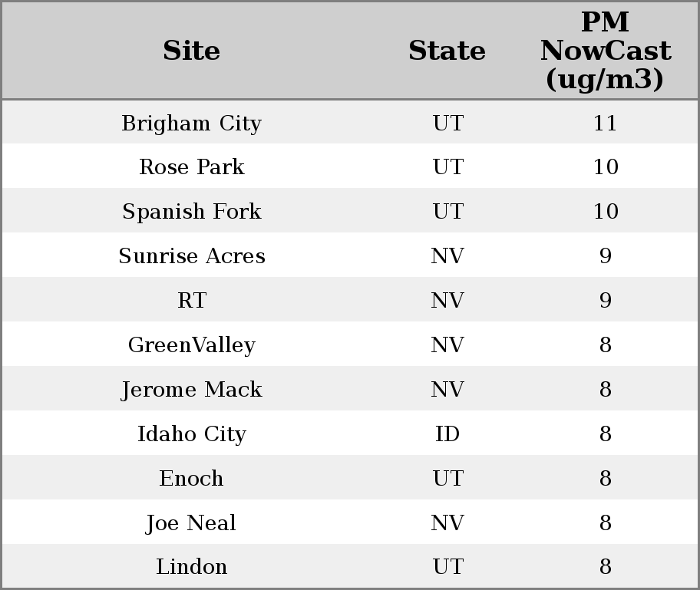Click the Site column header
Viewport: 700px width, 590px height.
pyautogui.click(x=192, y=51)
